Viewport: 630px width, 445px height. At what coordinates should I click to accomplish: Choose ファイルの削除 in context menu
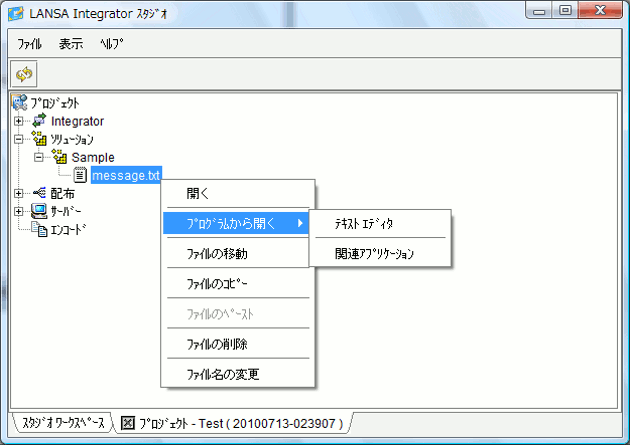[238, 344]
